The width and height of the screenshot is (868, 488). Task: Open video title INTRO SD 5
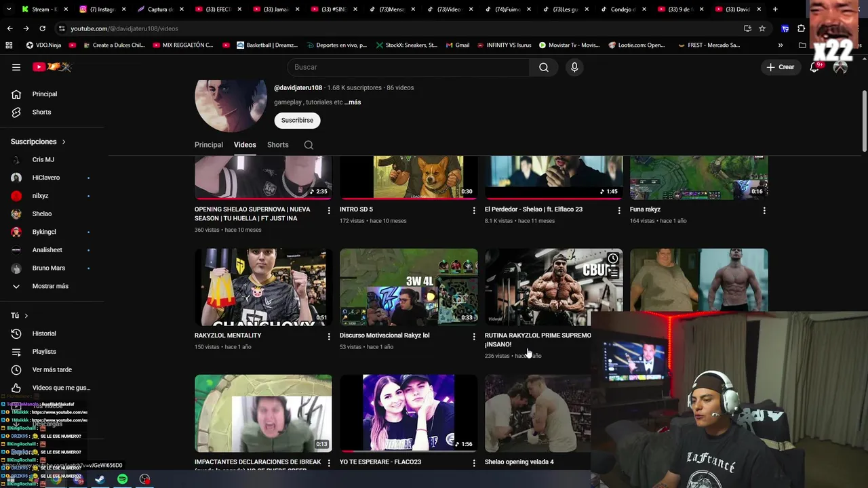(356, 209)
